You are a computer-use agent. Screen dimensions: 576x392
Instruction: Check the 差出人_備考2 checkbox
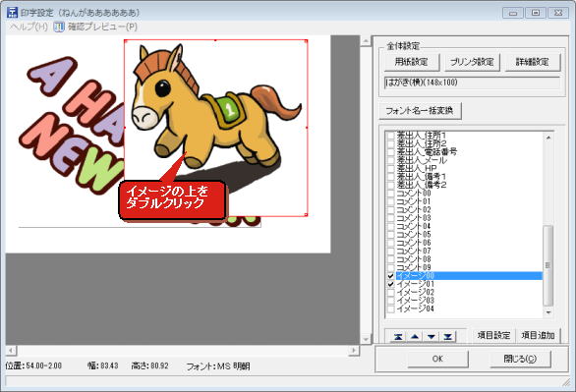[390, 185]
